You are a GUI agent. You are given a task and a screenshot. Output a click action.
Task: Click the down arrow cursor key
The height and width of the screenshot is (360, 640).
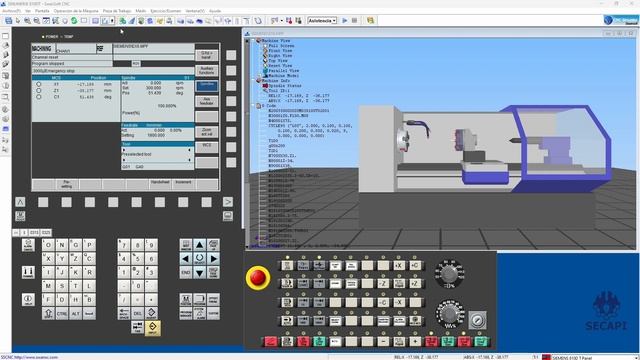(199, 273)
